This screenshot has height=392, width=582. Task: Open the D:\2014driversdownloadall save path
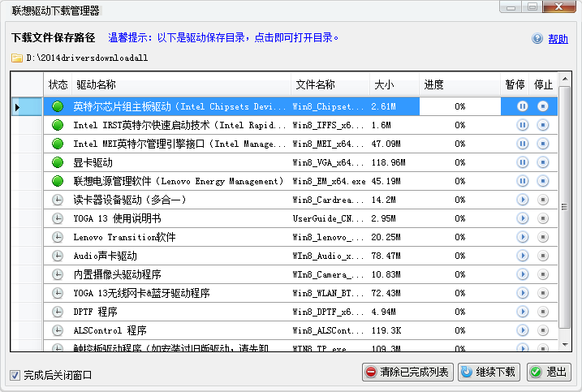point(87,58)
